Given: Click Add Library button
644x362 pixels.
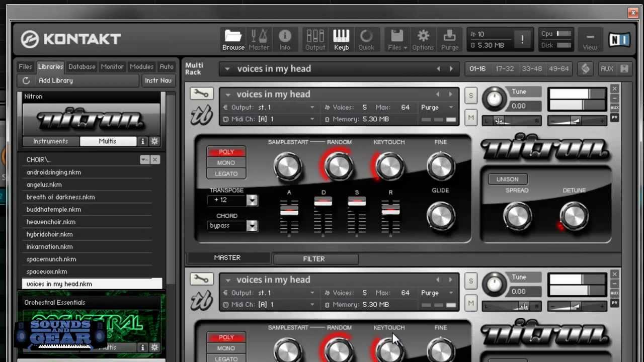Looking at the screenshot, I should pos(78,80).
